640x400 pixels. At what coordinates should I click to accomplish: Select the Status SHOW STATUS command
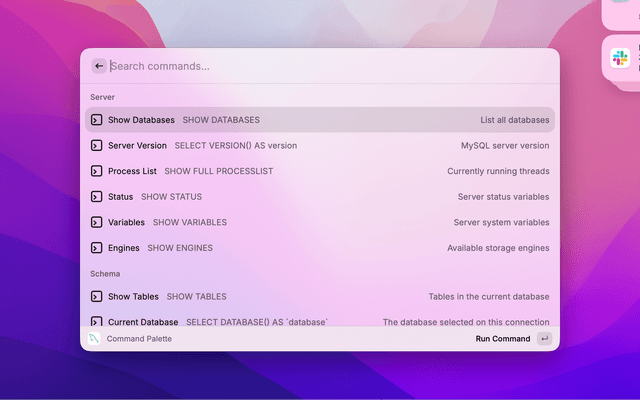(320, 197)
